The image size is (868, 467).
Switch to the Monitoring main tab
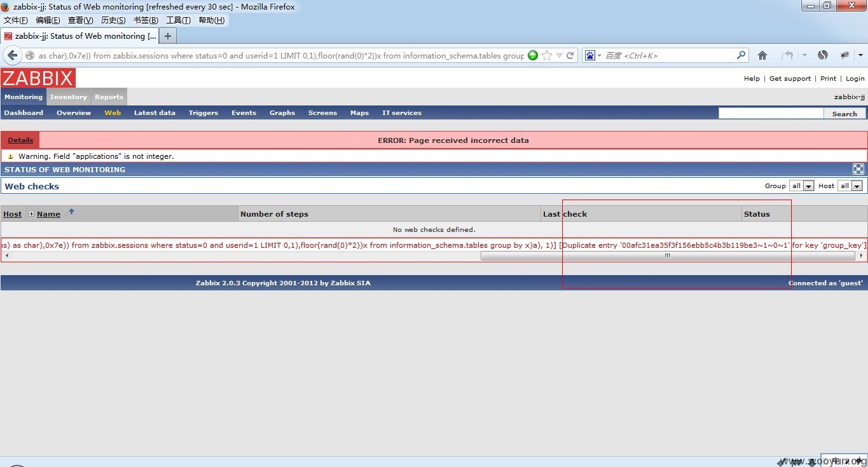tap(24, 97)
